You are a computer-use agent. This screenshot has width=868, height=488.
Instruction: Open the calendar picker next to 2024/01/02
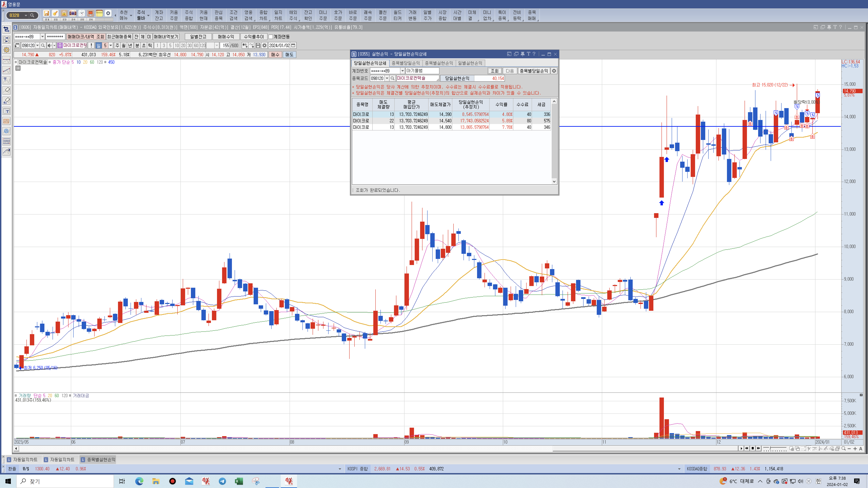(293, 45)
